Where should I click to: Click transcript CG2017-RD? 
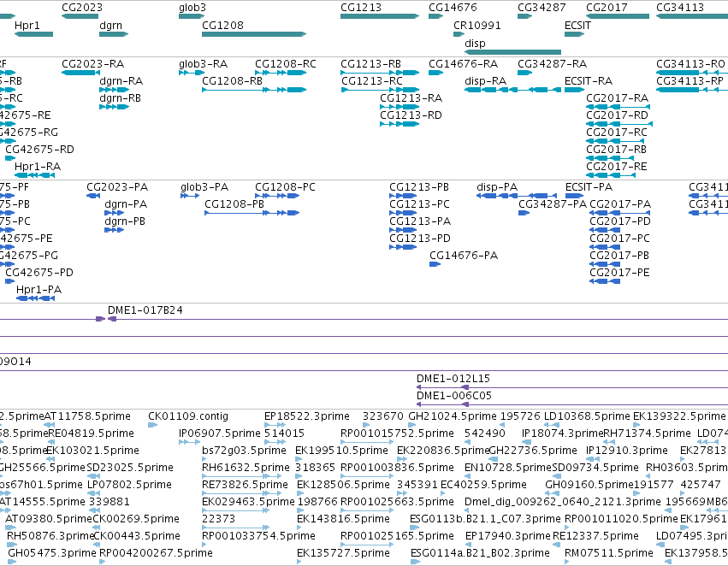coord(619,124)
